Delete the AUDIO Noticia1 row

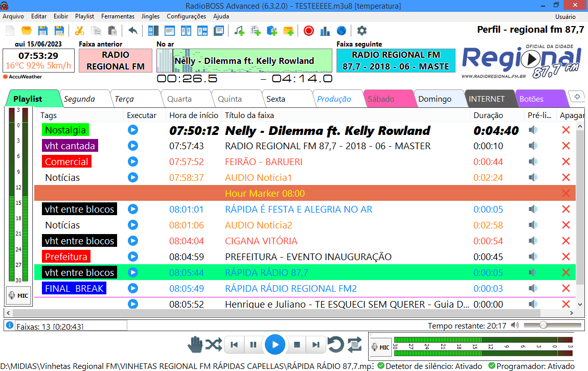click(566, 177)
